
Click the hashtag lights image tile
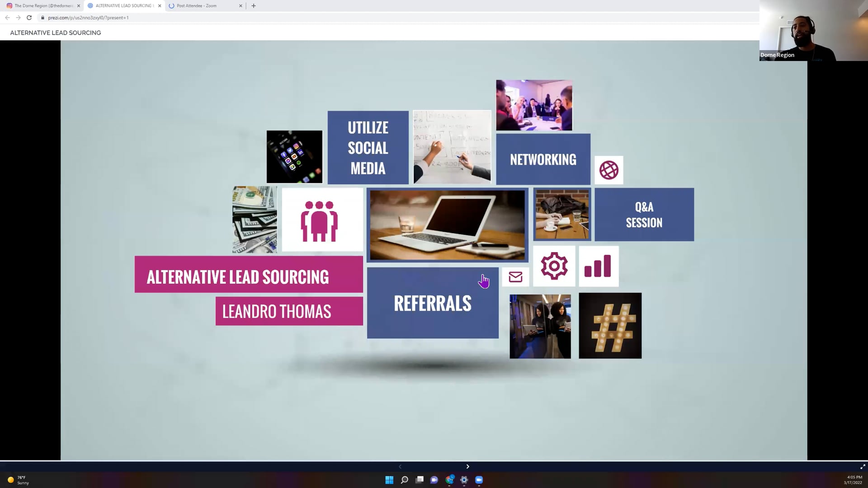609,325
